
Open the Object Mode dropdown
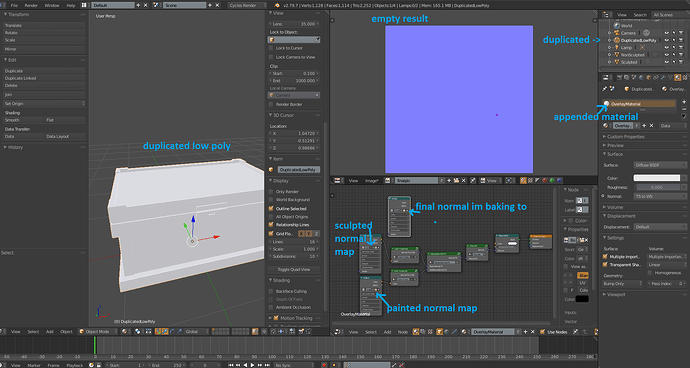pyautogui.click(x=98, y=331)
